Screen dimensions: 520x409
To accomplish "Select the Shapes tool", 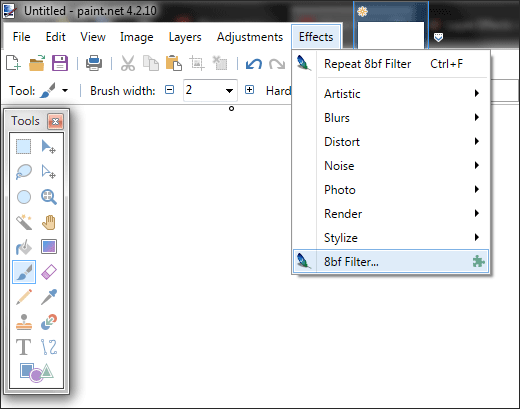I will tap(36, 372).
